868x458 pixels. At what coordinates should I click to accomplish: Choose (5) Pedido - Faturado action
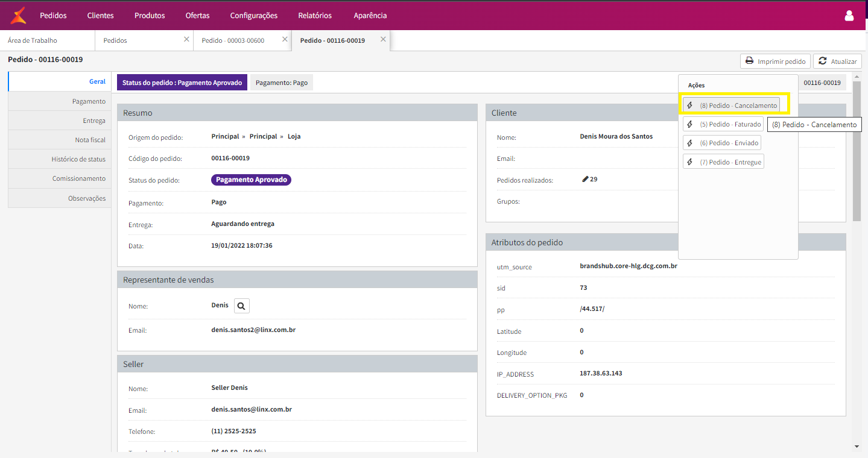click(x=723, y=124)
